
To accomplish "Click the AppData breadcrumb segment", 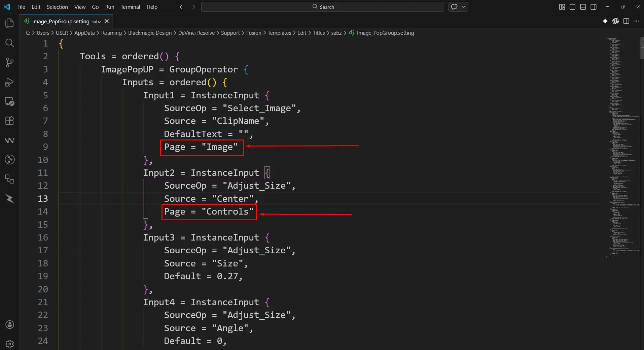I will (84, 33).
